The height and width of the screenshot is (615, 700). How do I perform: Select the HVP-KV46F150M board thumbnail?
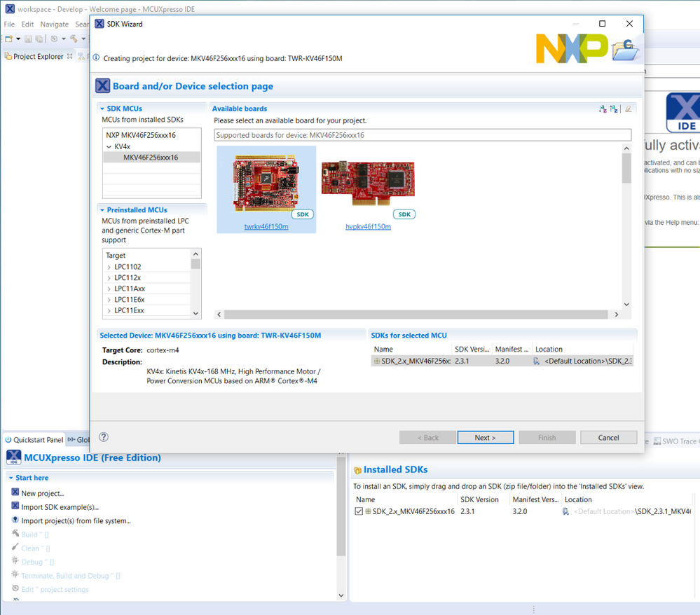369,183
